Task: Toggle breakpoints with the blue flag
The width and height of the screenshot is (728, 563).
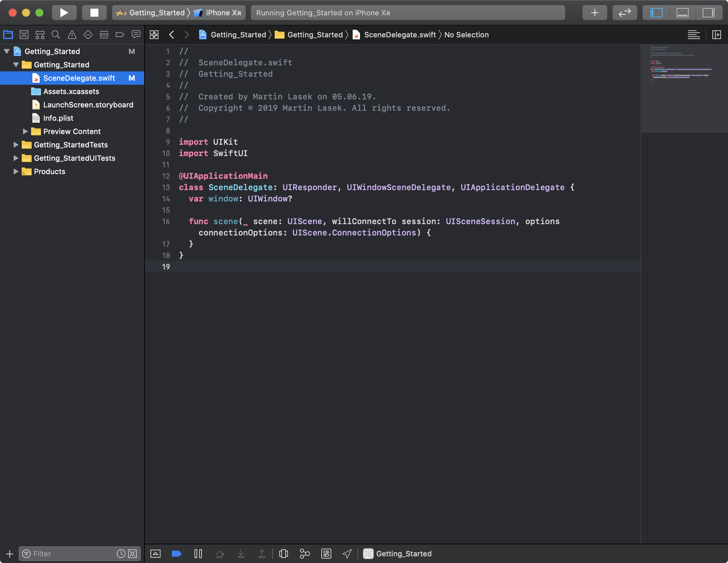Action: pyautogui.click(x=176, y=553)
